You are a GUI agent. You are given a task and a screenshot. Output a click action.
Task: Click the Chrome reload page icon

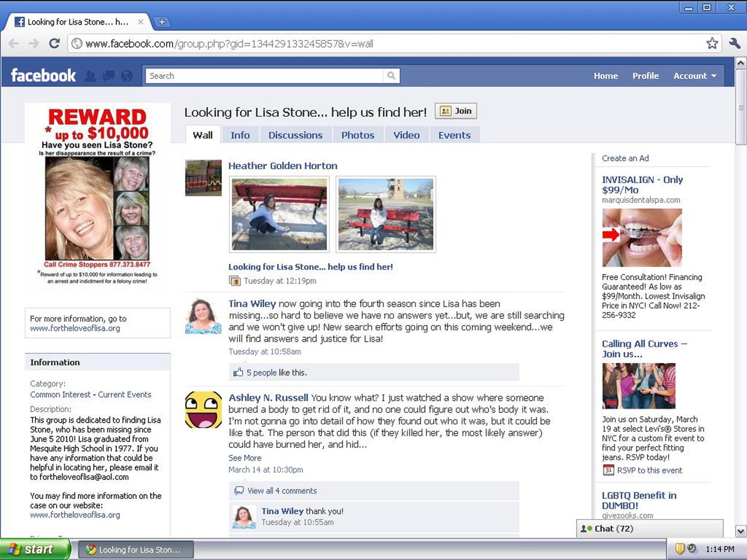tap(54, 43)
